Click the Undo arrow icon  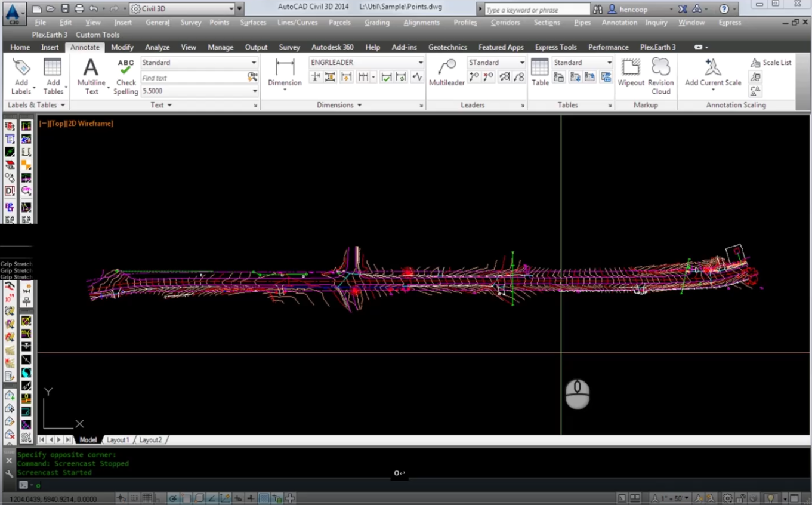[x=94, y=9]
